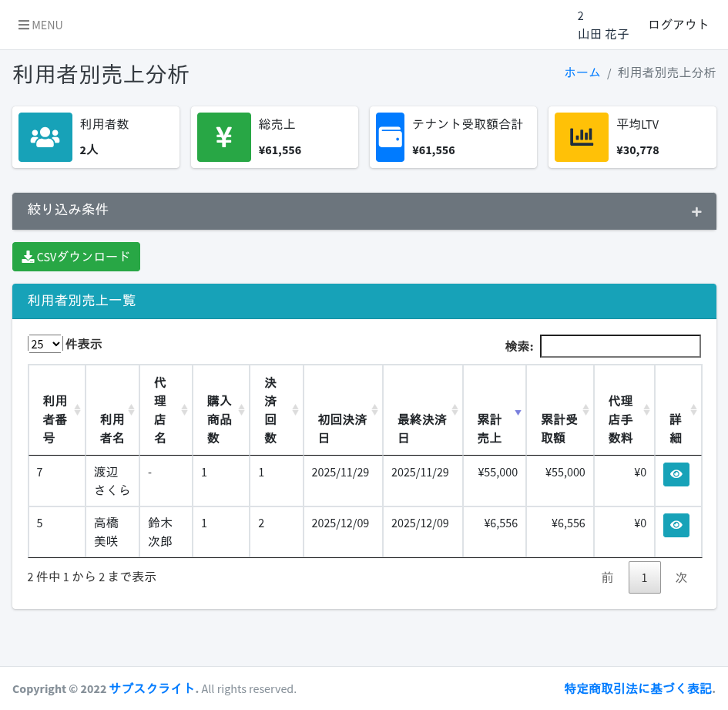Screen dimensions: 728x710
Task: Select ログアウト in the header
Action: click(x=679, y=24)
